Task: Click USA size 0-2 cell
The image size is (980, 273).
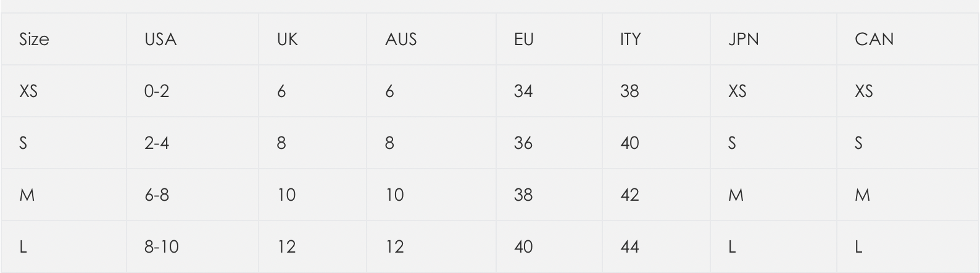Action: [157, 91]
